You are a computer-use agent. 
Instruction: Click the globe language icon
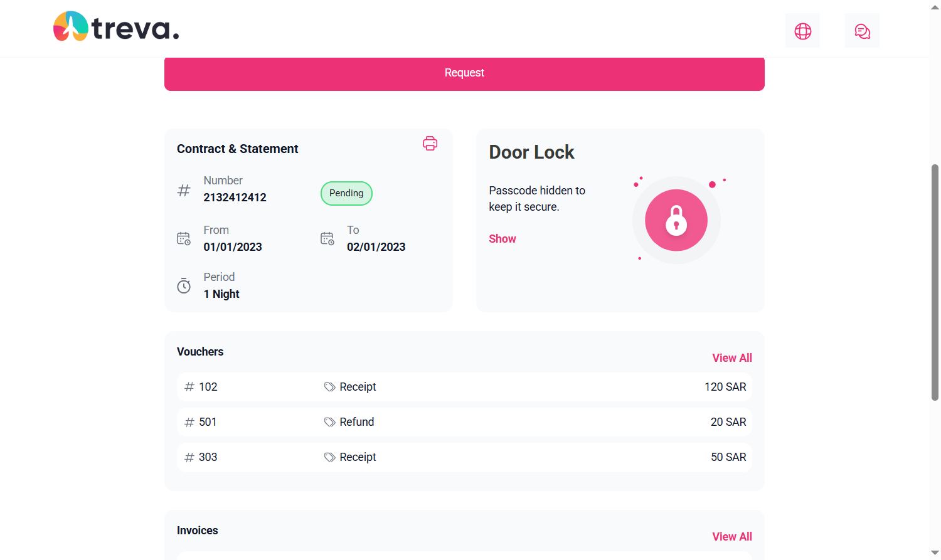[x=802, y=31]
